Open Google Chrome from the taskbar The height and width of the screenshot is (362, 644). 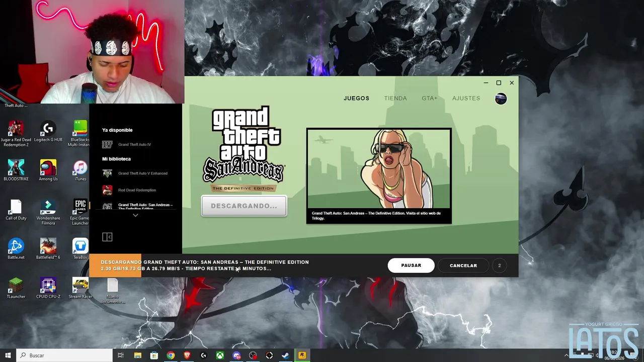point(171,355)
